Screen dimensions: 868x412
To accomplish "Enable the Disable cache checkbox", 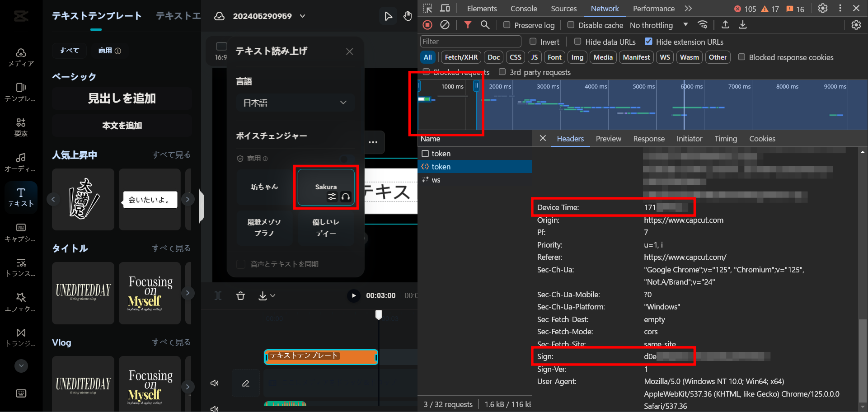I will pyautogui.click(x=571, y=25).
